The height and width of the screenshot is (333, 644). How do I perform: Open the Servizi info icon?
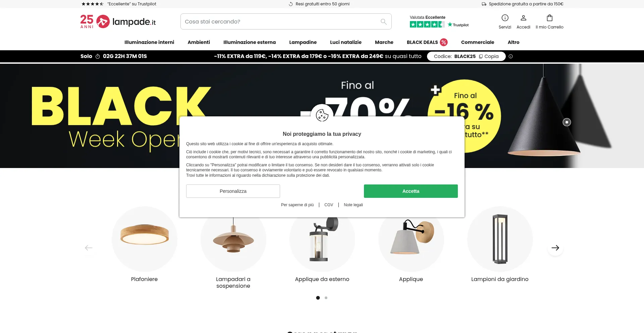pos(505,18)
